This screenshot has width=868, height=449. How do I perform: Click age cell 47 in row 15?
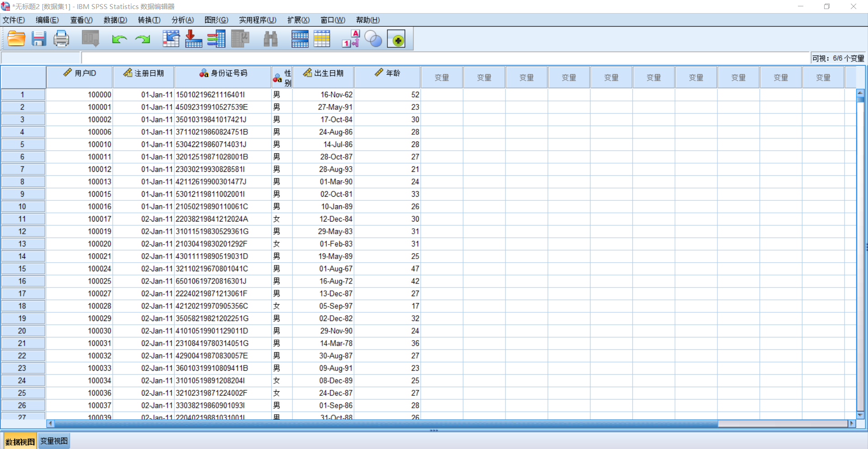(x=387, y=269)
